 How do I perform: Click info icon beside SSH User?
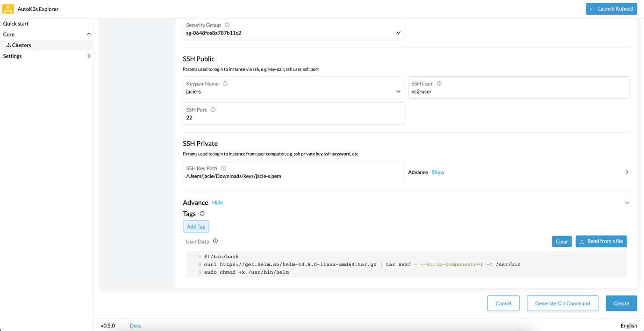click(439, 83)
